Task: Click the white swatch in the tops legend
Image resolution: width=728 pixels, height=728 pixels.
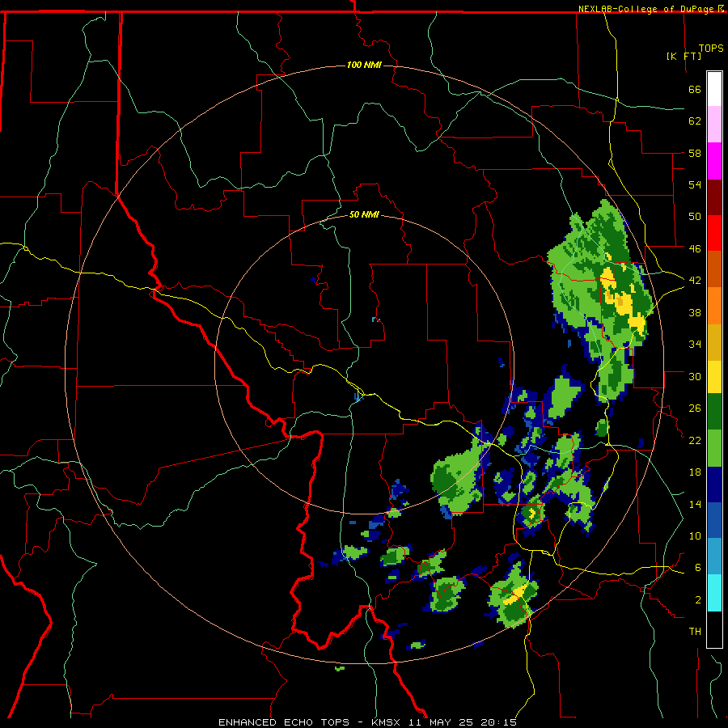Action: point(714,89)
